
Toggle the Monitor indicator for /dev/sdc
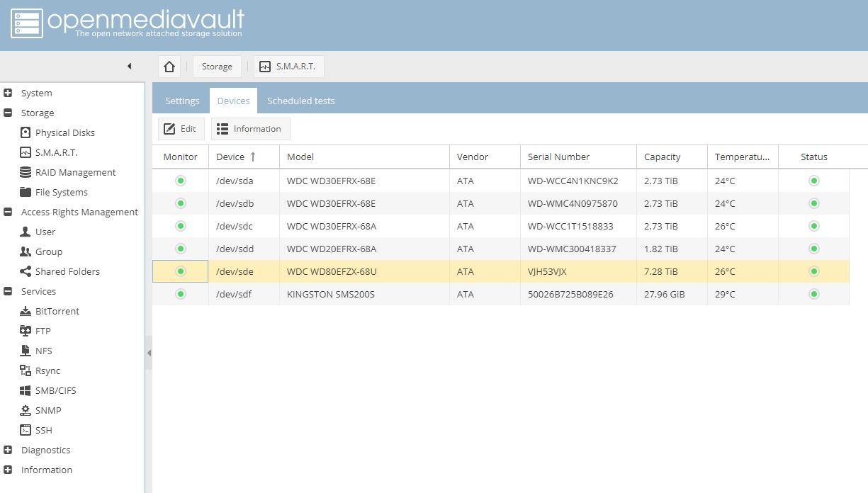tap(181, 226)
